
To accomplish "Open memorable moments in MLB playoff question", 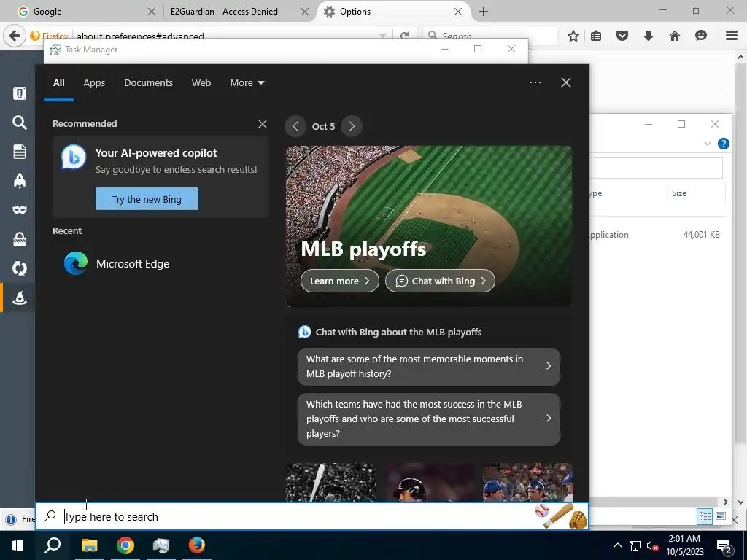I will click(x=429, y=366).
